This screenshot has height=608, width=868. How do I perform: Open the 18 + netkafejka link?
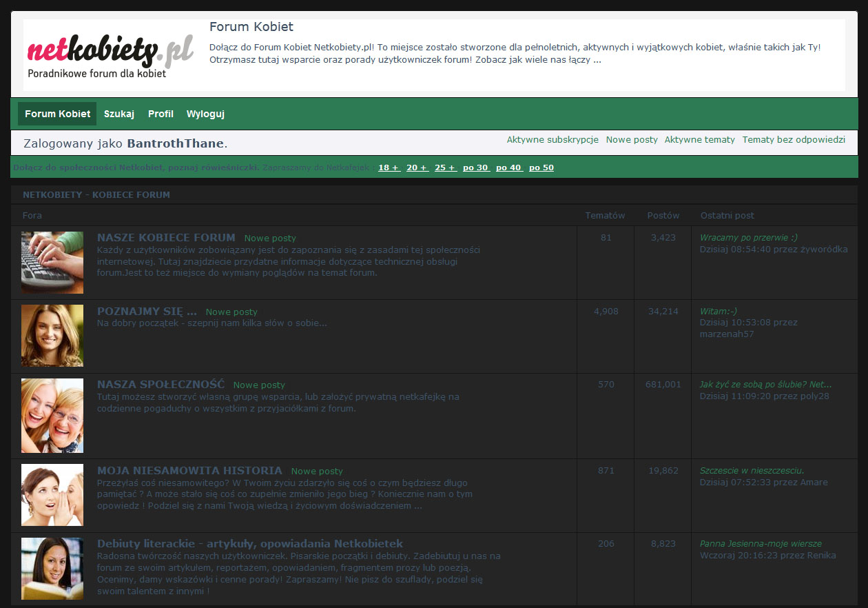[x=389, y=168]
